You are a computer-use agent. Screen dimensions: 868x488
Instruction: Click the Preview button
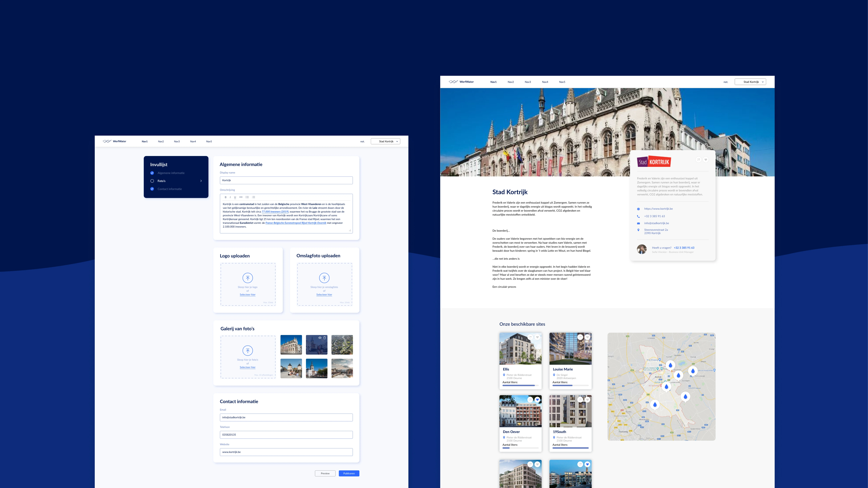click(x=325, y=474)
